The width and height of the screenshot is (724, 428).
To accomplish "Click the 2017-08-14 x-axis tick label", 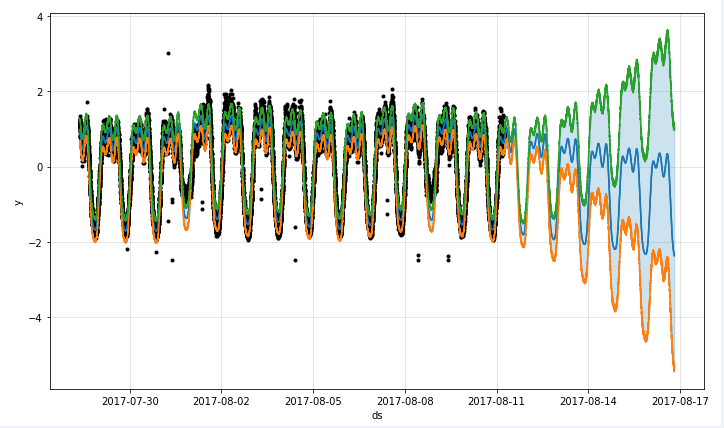I will (588, 401).
